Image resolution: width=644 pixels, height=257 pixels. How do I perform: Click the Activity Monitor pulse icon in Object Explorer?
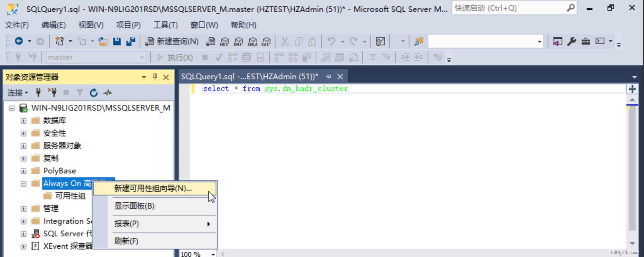click(x=108, y=93)
